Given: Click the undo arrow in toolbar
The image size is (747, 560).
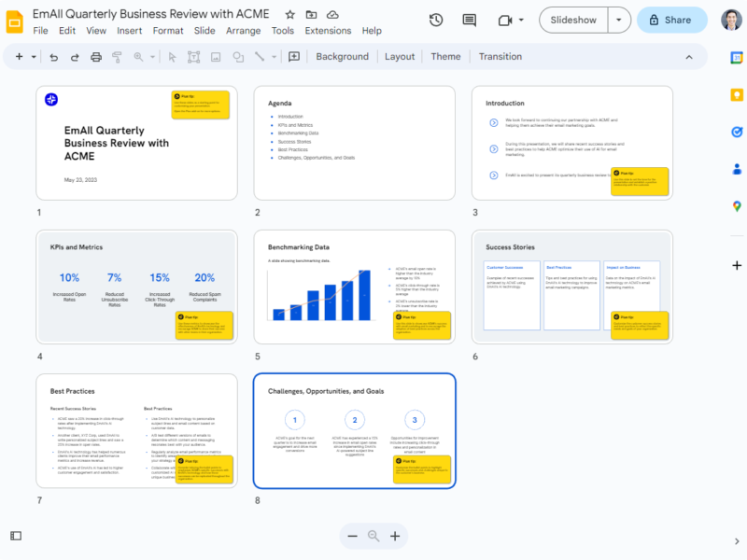Looking at the screenshot, I should coord(53,57).
